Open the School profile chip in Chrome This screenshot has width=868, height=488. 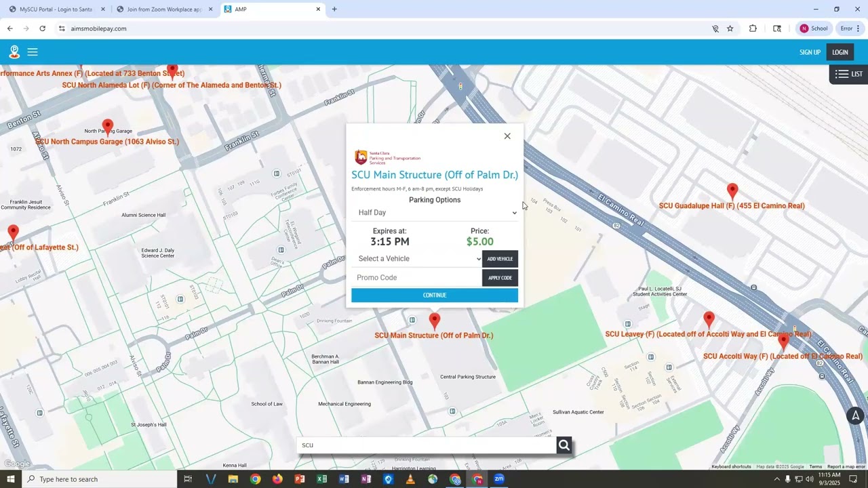coord(813,28)
